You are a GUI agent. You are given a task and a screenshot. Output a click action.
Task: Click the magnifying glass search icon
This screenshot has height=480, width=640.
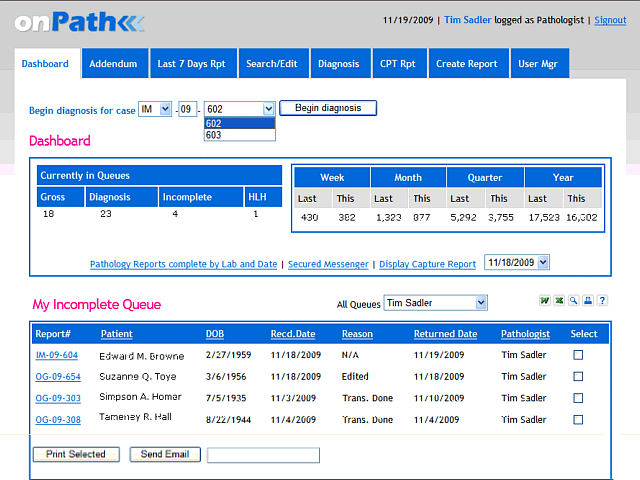point(573,301)
